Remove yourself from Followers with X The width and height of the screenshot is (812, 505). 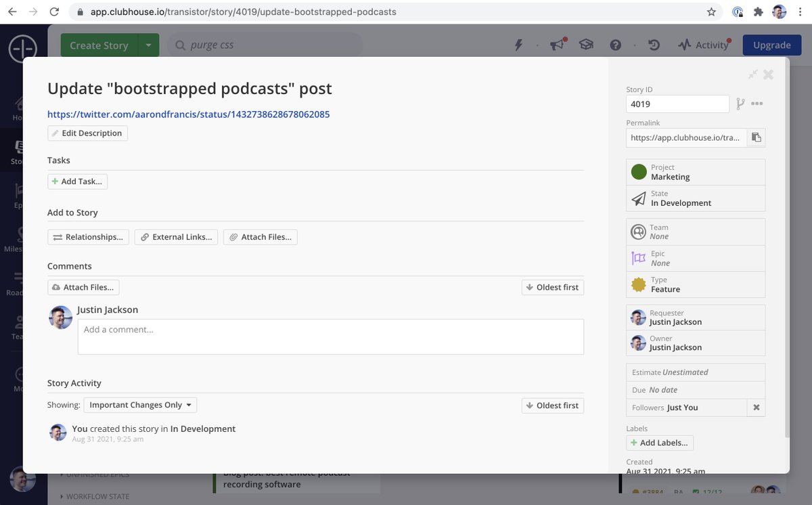point(757,408)
